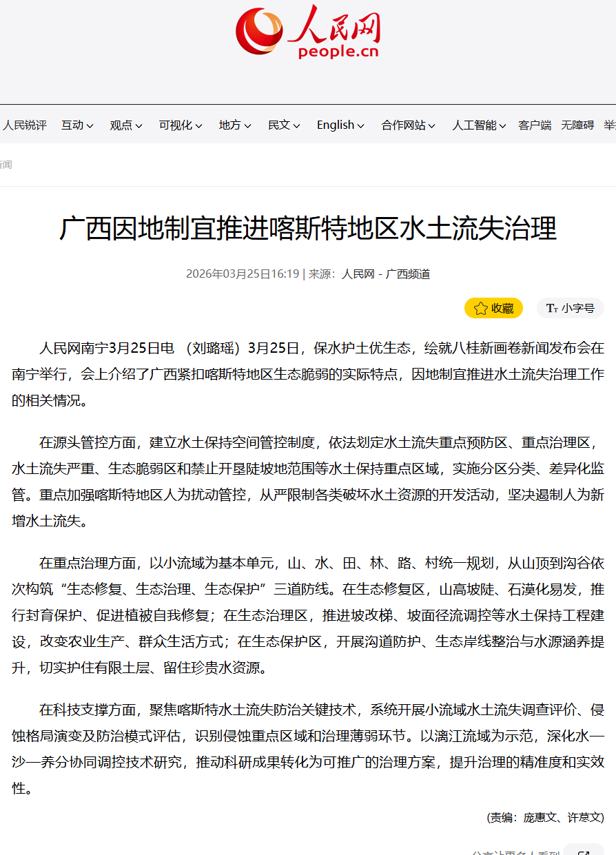Click the people.cn text under logo
This screenshot has width=616, height=855.
[338, 52]
